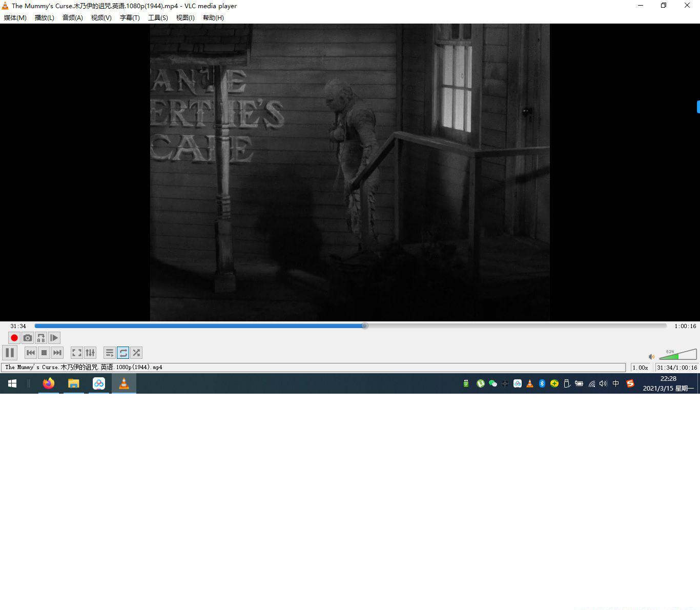Click the file name in status bar

click(x=84, y=368)
